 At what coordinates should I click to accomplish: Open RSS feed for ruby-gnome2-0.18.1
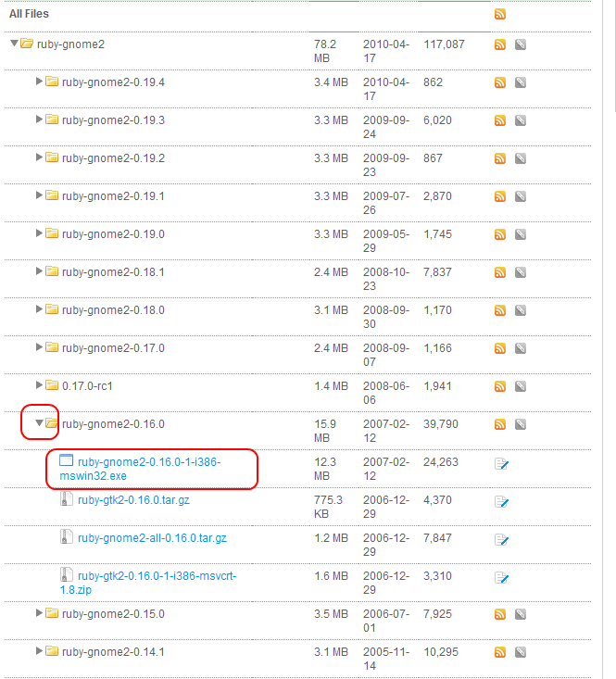click(x=500, y=272)
